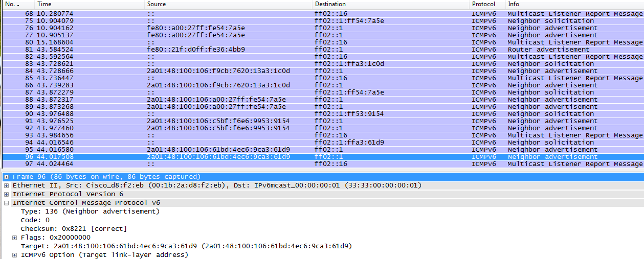Image resolution: width=644 pixels, height=259 pixels.
Task: Select packet 84 at time 43.728666
Action: 322,71
